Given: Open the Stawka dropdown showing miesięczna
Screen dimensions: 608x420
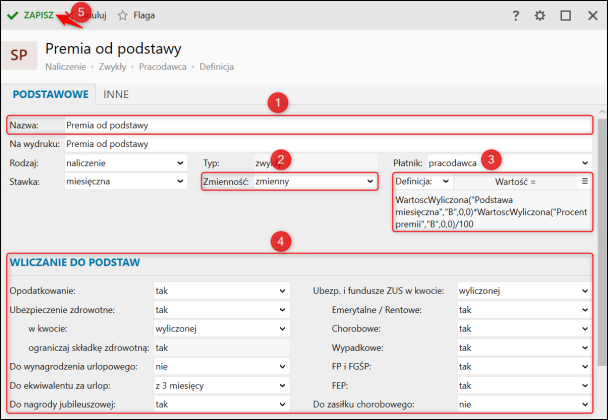Looking at the screenshot, I should click(126, 181).
